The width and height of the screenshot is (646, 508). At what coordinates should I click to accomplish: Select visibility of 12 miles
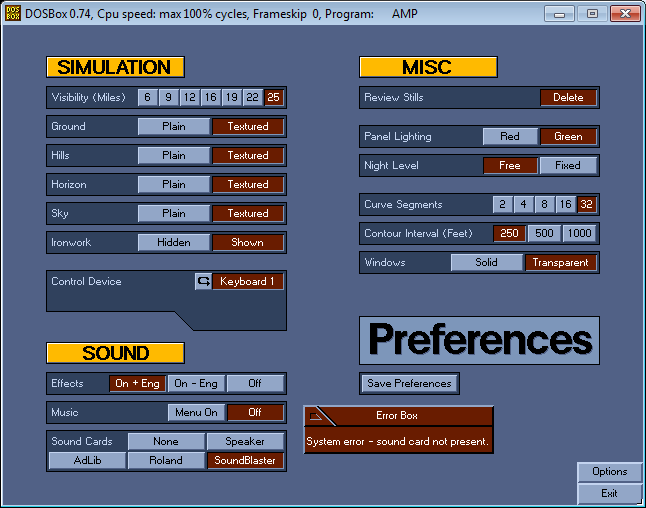coord(189,97)
